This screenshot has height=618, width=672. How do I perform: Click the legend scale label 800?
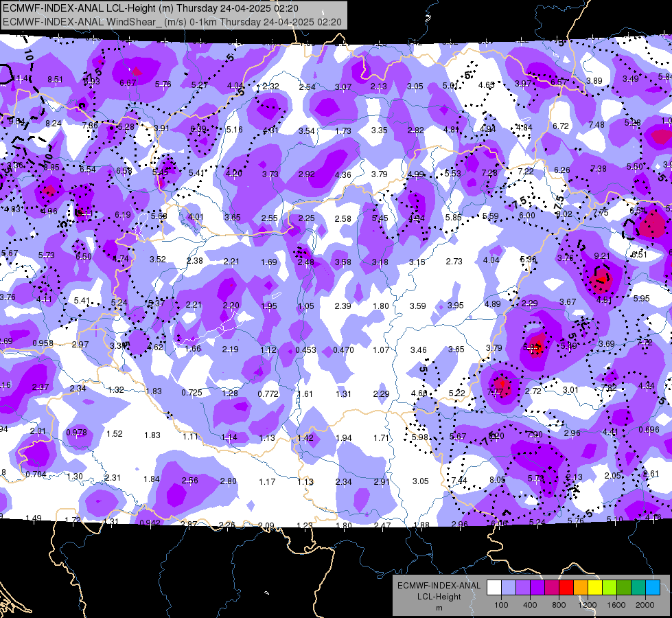coord(559,605)
